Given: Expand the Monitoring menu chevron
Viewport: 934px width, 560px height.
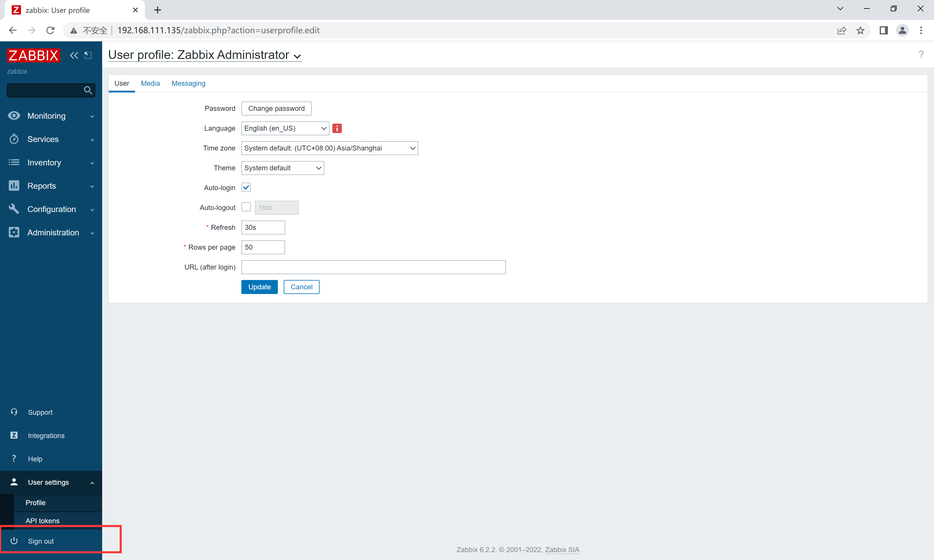Looking at the screenshot, I should 92,116.
